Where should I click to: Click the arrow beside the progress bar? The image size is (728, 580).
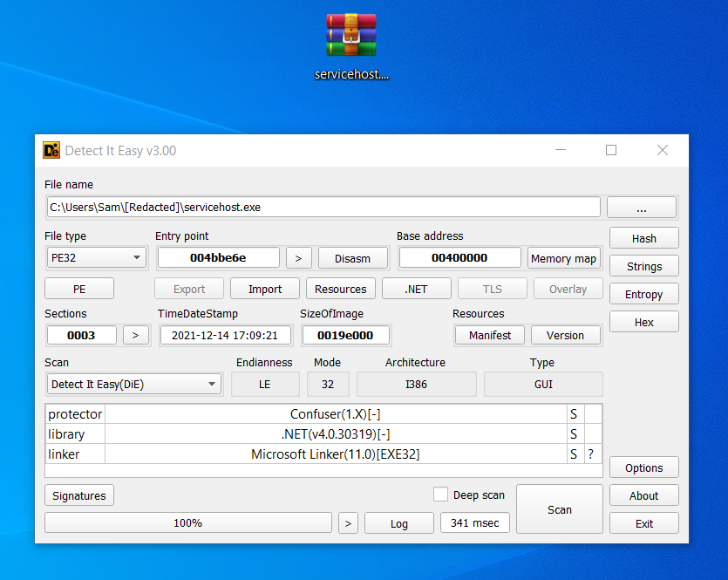point(348,523)
